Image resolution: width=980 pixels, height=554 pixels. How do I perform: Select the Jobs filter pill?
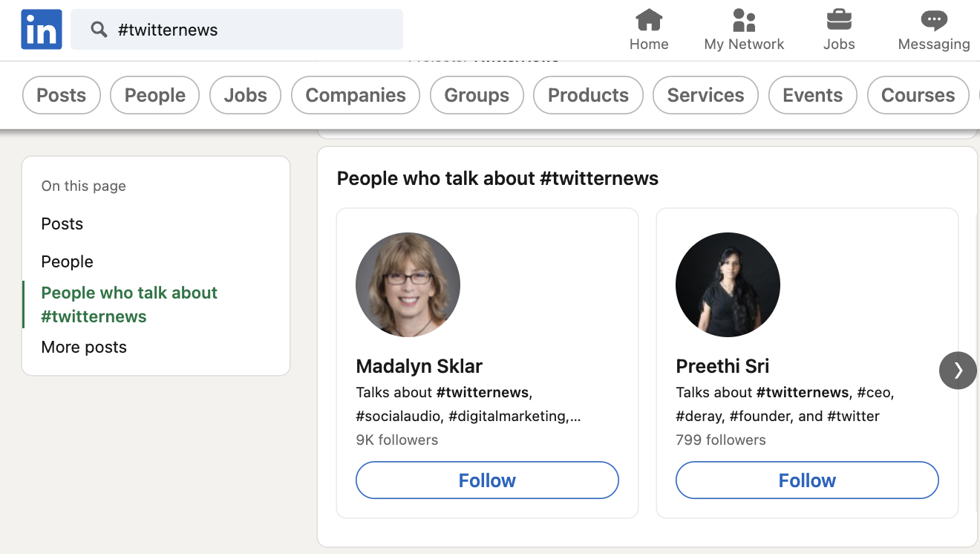click(x=245, y=95)
